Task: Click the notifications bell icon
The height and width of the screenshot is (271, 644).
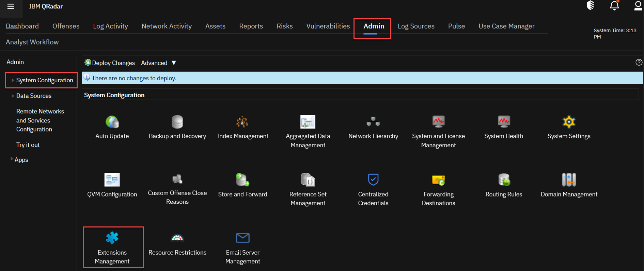Action: click(x=614, y=6)
